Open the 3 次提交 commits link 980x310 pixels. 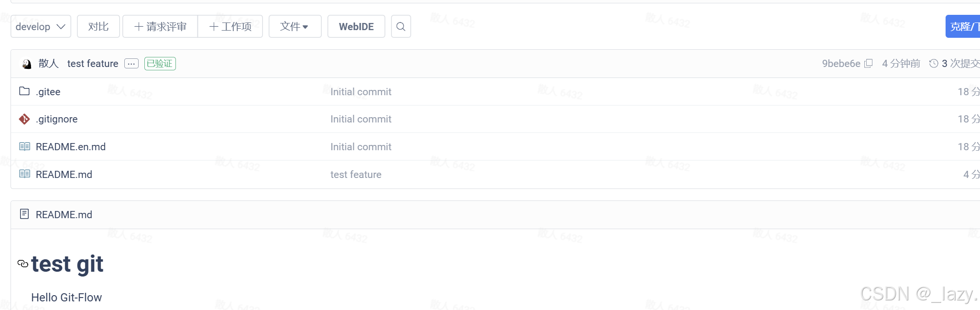pyautogui.click(x=960, y=63)
